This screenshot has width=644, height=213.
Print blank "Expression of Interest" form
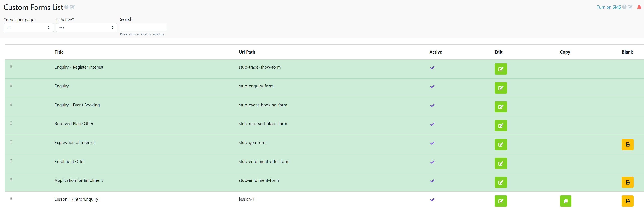pos(628,144)
